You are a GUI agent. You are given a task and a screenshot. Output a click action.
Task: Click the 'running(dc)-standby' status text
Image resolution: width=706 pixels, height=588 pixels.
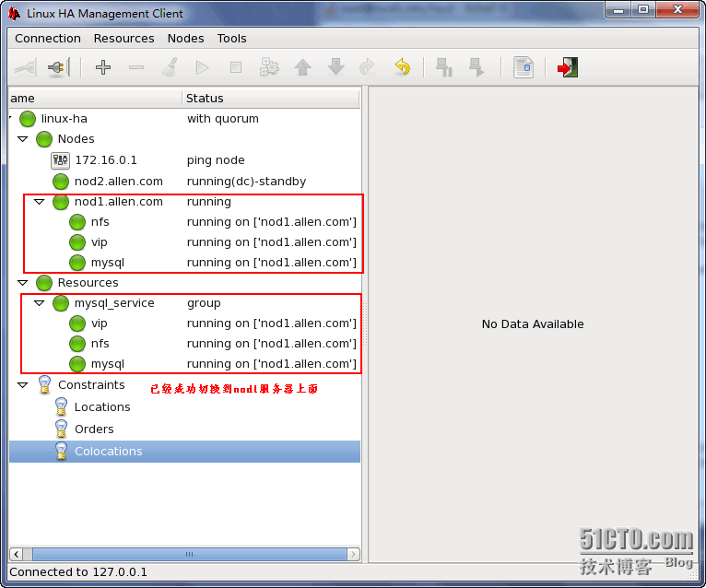[x=246, y=182]
